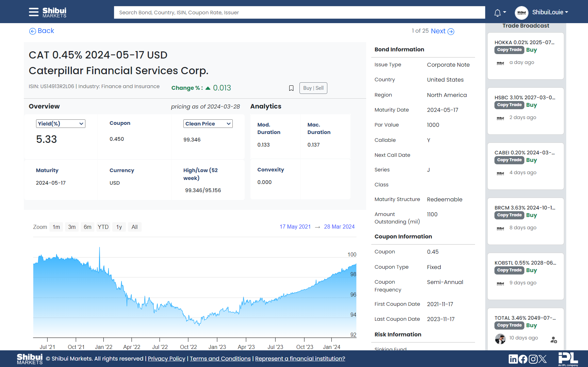Viewport: 588px width, 367px height.
Task: Click the yield value 5.33
Action: pos(47,139)
